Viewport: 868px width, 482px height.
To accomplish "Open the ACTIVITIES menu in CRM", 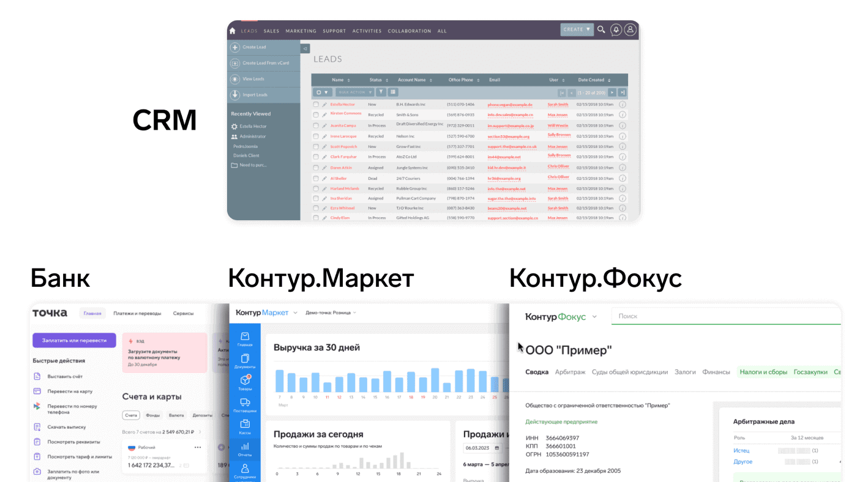I will (x=367, y=31).
